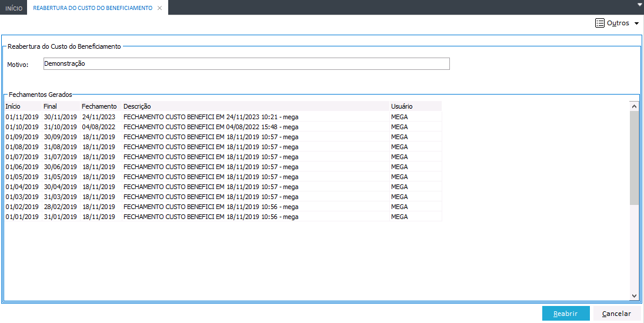
Task: Click the Final date 31/10/2019
Action: pyautogui.click(x=61, y=127)
